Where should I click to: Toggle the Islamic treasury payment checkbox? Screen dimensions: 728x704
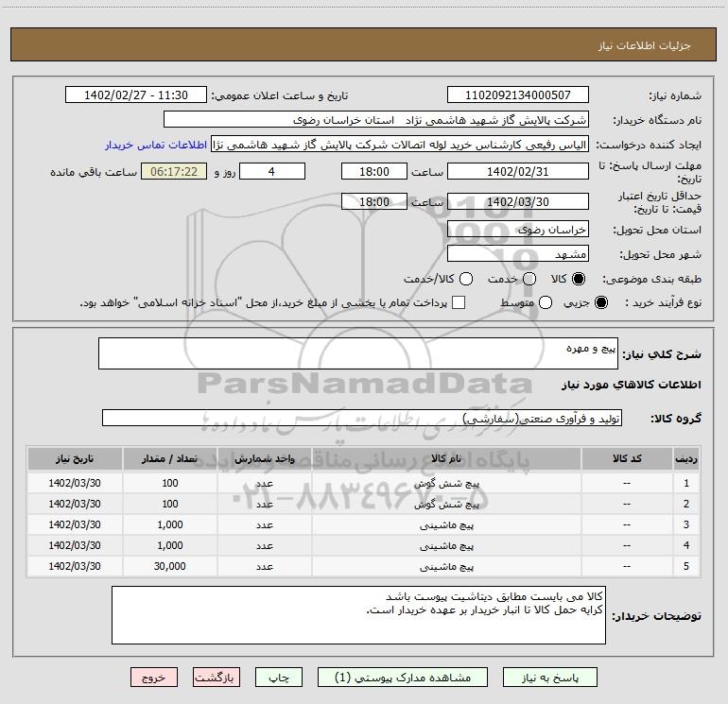pos(459,302)
